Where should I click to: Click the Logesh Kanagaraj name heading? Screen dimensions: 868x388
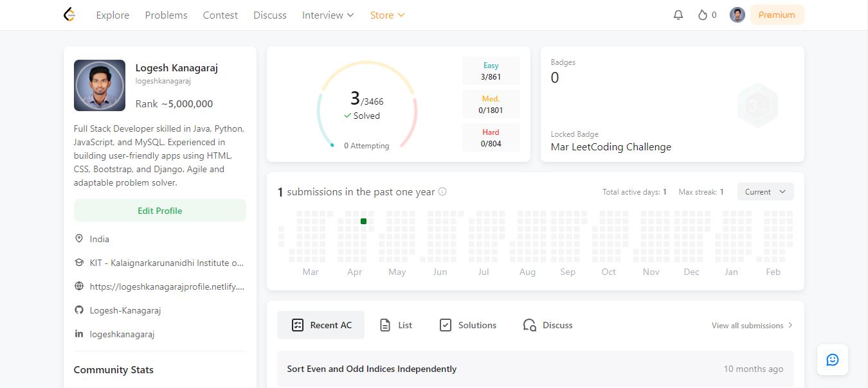pyautogui.click(x=177, y=67)
